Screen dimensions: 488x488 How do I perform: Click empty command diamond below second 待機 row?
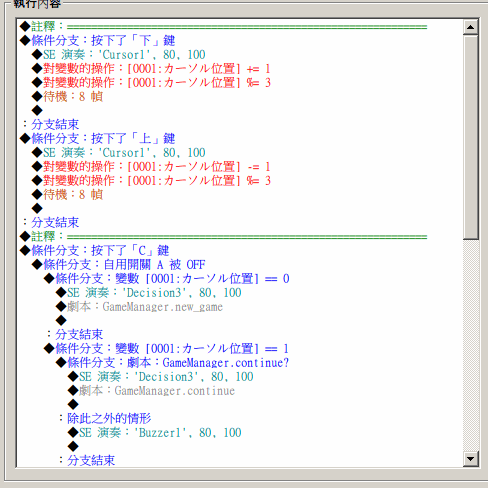(x=37, y=208)
